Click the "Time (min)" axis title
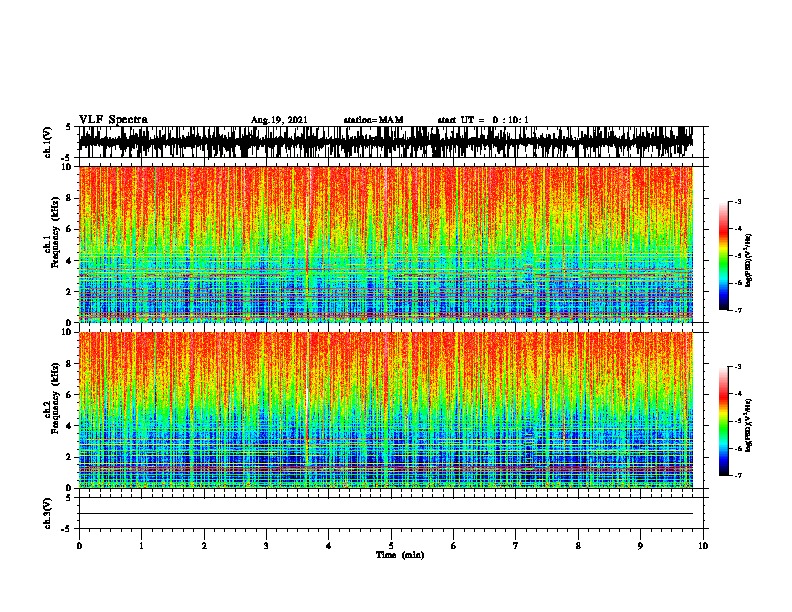This screenshot has width=792, height=612. 400,555
